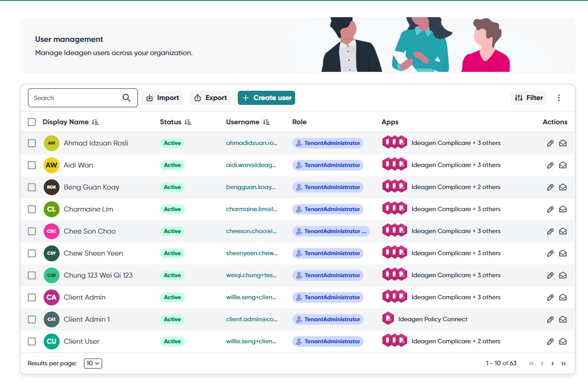Click the Ideagen Policy Connect app icon
This screenshot has height=386, width=588.
click(x=388, y=319)
